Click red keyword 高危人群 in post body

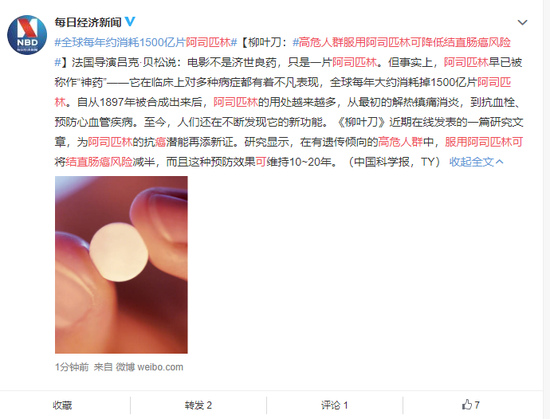(400, 142)
